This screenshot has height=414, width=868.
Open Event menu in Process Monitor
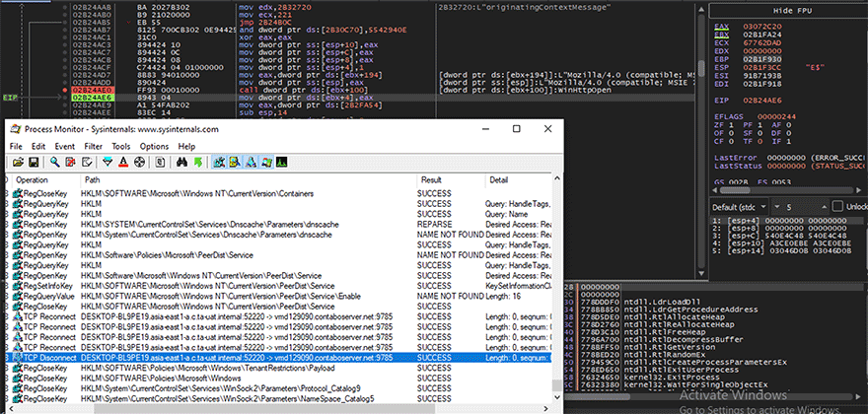point(65,147)
